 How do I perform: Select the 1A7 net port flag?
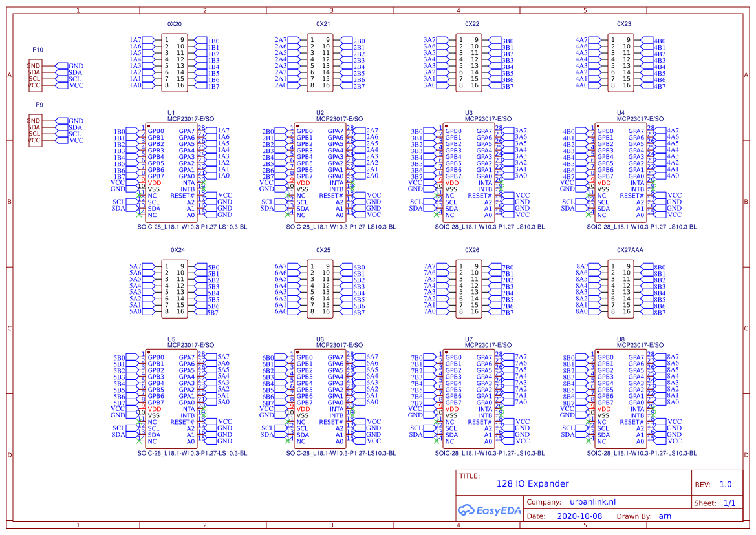[x=143, y=41]
